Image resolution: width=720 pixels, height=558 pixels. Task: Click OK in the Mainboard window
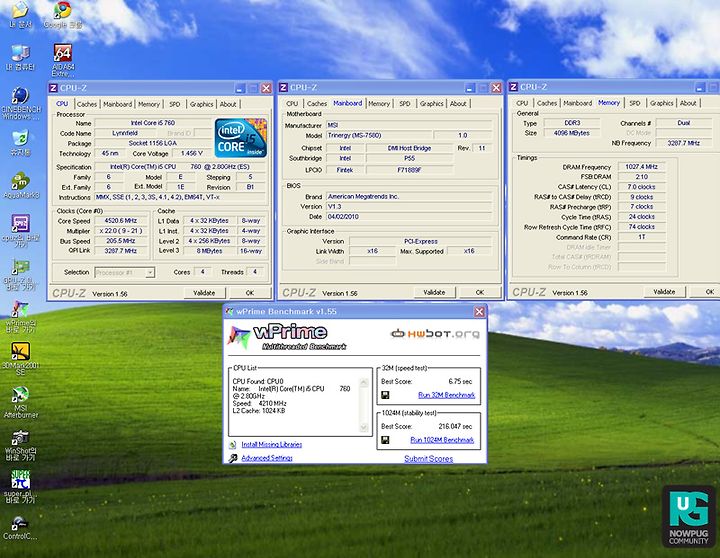(480, 293)
